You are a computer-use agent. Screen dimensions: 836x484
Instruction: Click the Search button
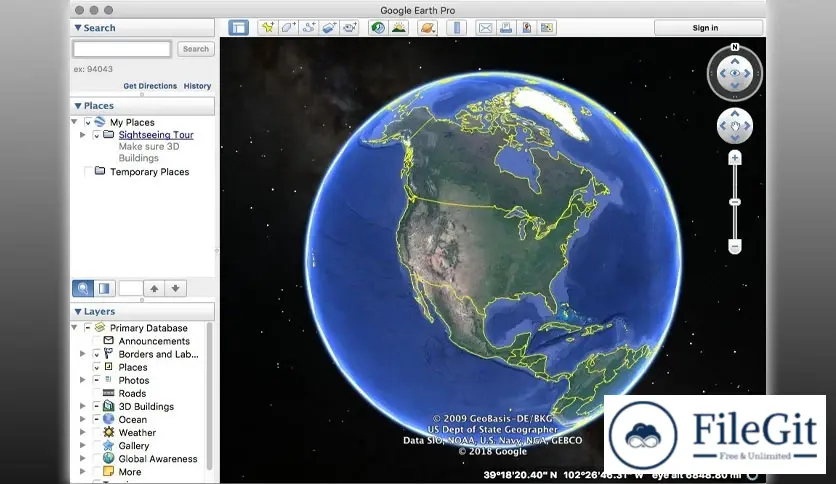196,49
